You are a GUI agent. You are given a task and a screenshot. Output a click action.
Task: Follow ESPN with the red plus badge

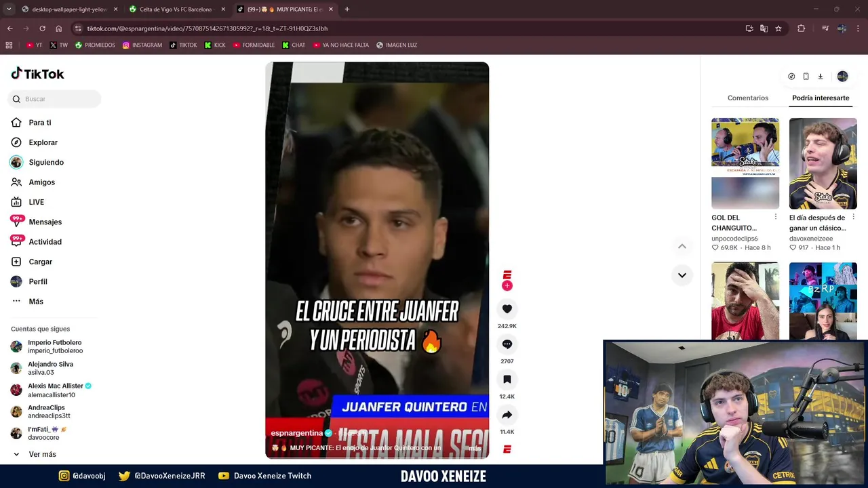tap(507, 286)
